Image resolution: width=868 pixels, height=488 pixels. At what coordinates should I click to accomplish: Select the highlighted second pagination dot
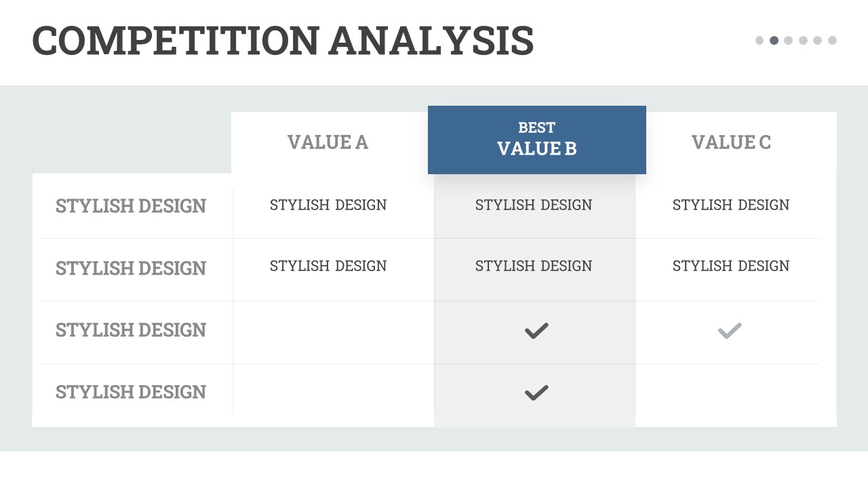774,41
